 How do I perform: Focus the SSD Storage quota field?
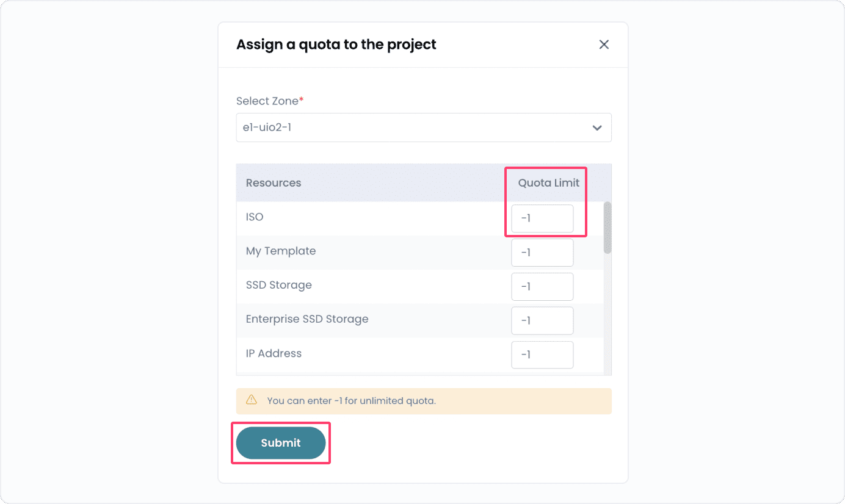point(542,286)
